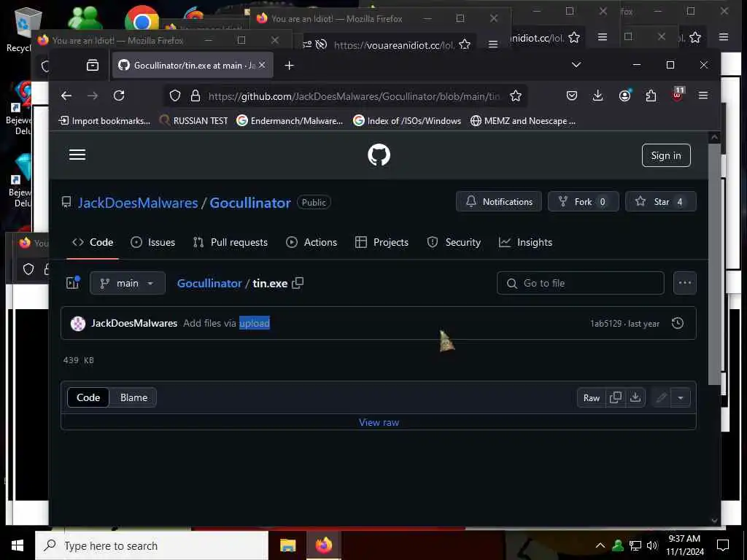747x560 pixels.
Task: Click the Sign in button
Action: [666, 155]
